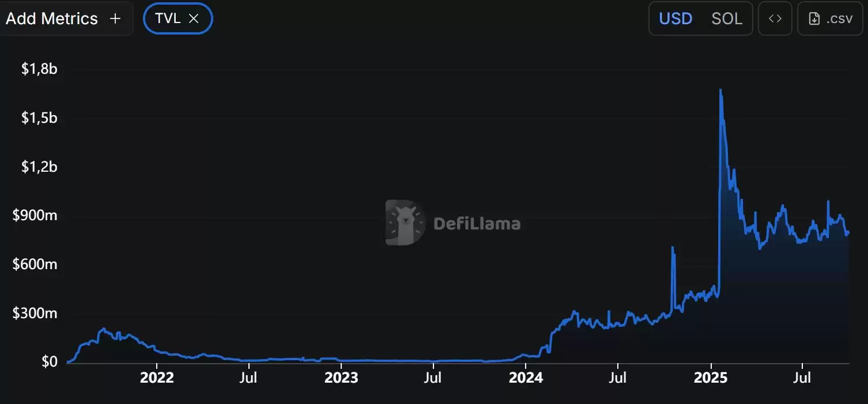Click the $300m label on the value axis
The height and width of the screenshot is (404, 868).
click(35, 314)
